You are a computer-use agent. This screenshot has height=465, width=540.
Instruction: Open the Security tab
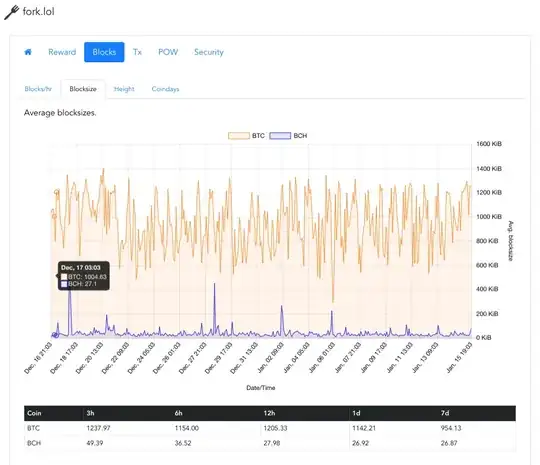click(x=209, y=52)
